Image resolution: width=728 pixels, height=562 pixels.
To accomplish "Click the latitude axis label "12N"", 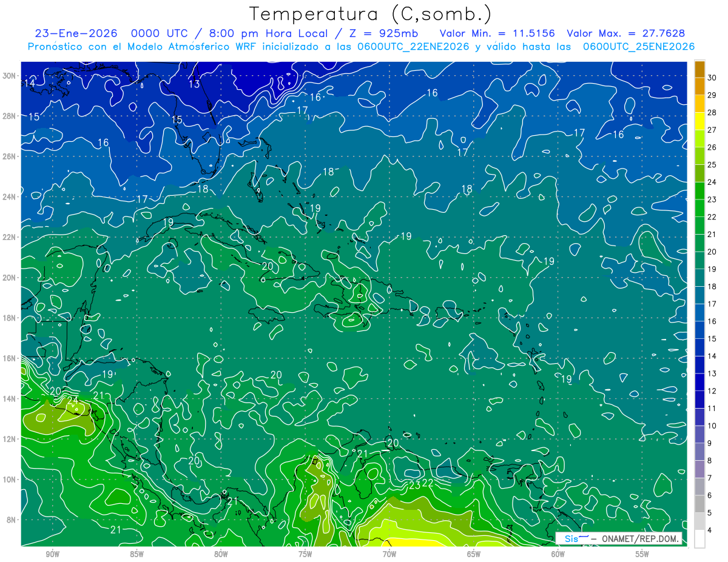I will tap(10, 439).
